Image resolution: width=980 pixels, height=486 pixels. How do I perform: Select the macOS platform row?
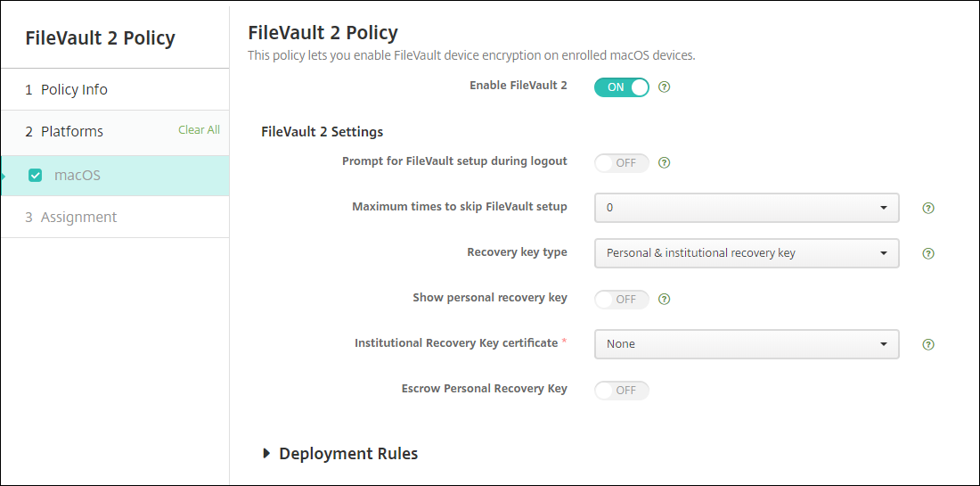[x=116, y=176]
